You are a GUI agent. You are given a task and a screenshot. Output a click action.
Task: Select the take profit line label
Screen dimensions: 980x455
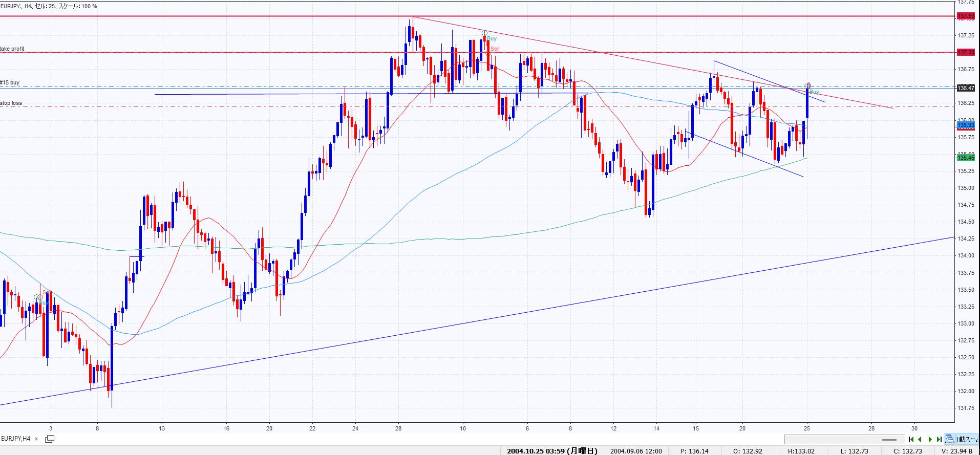pyautogui.click(x=12, y=49)
